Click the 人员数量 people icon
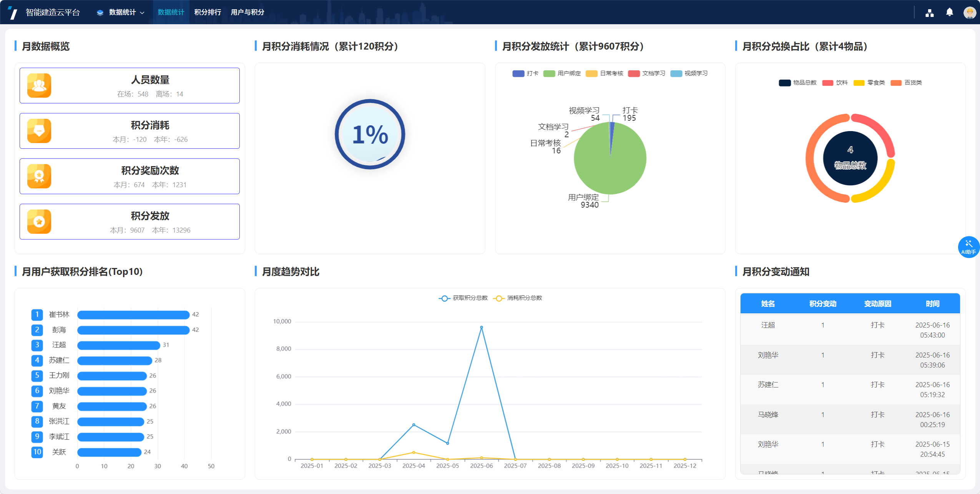Image resolution: width=980 pixels, height=494 pixels. 39,85
